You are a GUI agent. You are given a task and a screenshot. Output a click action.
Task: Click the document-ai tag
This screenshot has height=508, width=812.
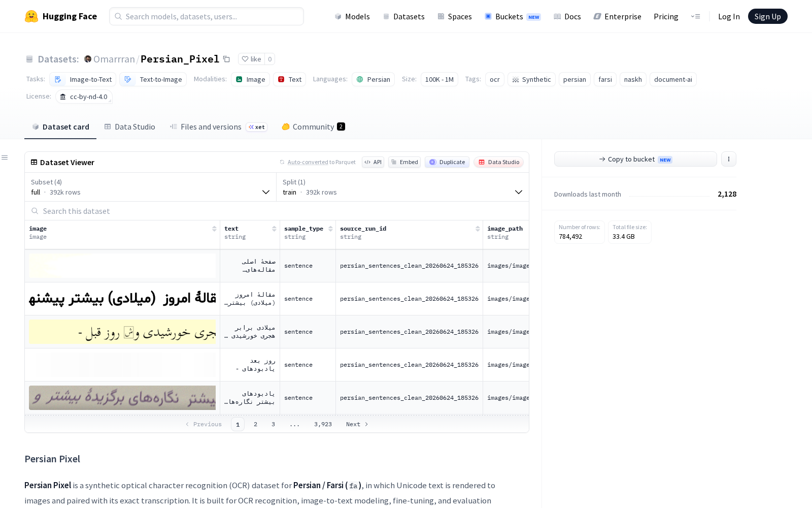point(673,79)
